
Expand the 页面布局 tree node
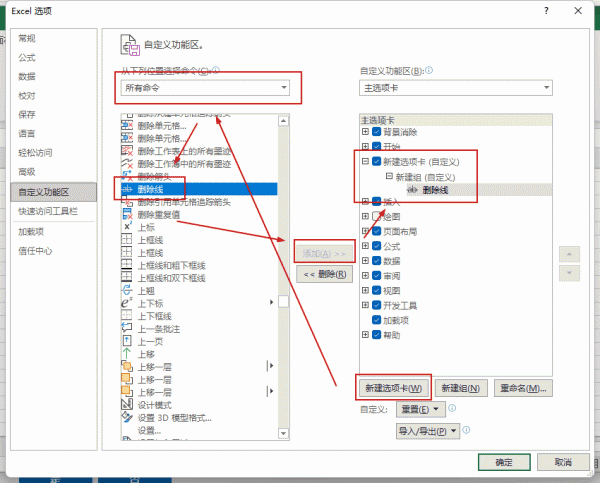tap(366, 230)
